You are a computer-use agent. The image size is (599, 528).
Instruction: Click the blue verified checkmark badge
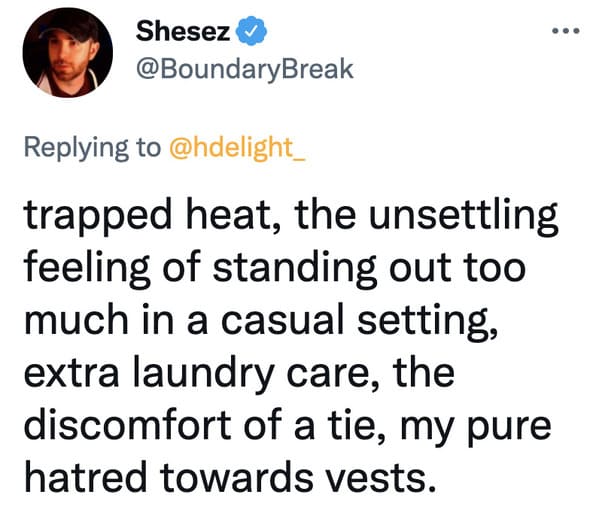[x=251, y=31]
